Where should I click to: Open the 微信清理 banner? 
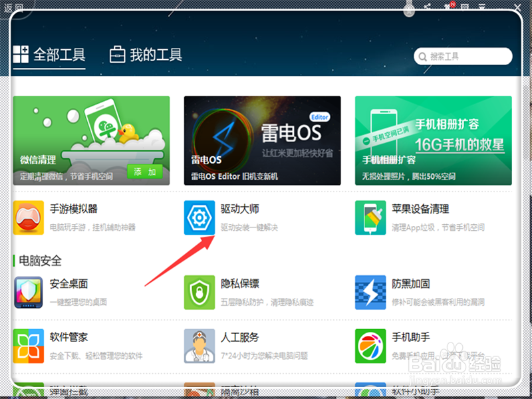coord(91,140)
